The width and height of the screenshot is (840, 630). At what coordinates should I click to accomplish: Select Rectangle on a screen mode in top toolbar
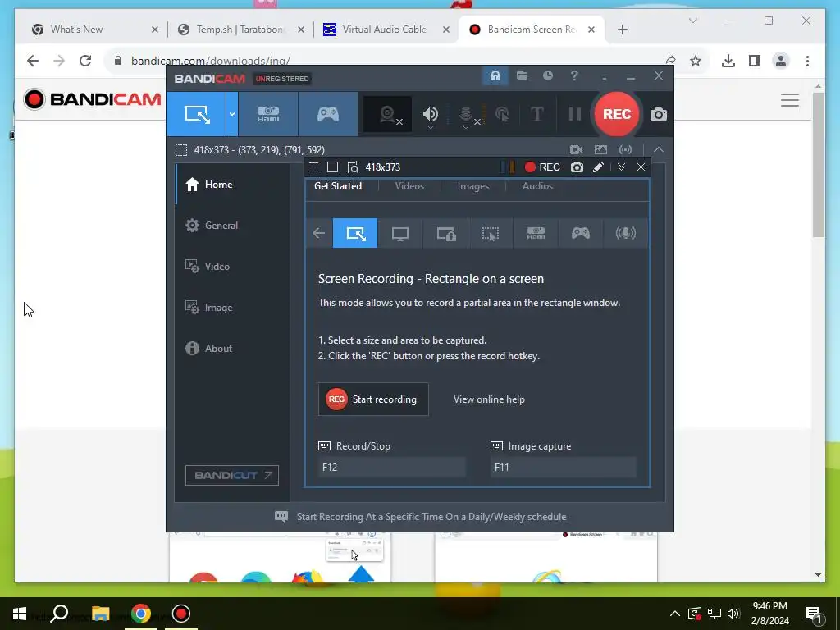196,114
